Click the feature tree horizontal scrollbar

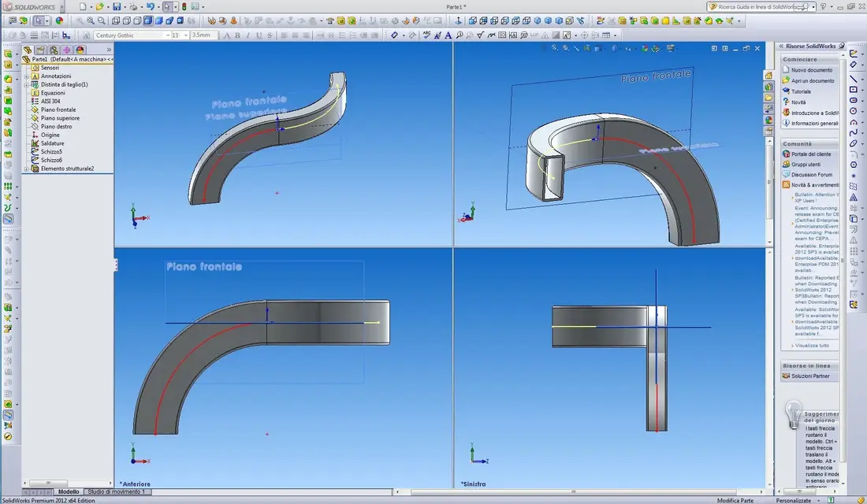67,483
